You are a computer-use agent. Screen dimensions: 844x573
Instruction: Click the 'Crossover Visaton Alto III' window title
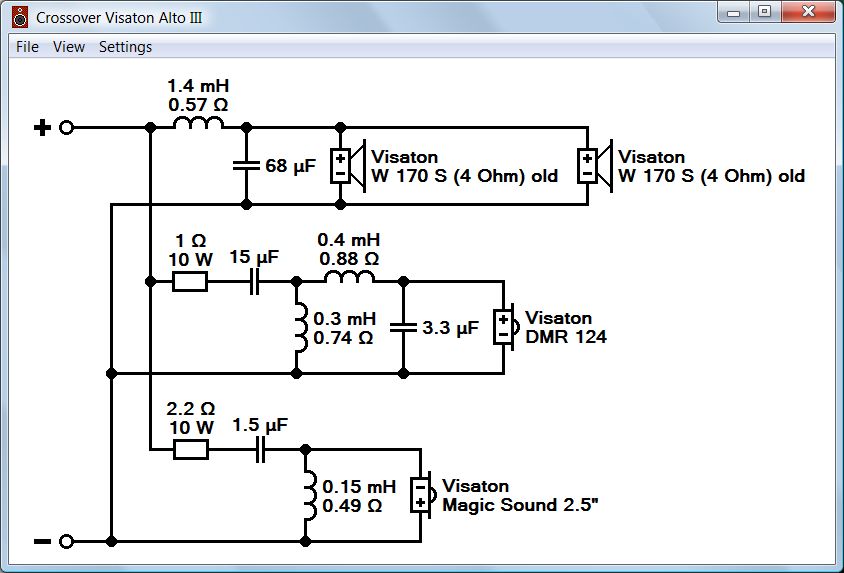(x=119, y=18)
